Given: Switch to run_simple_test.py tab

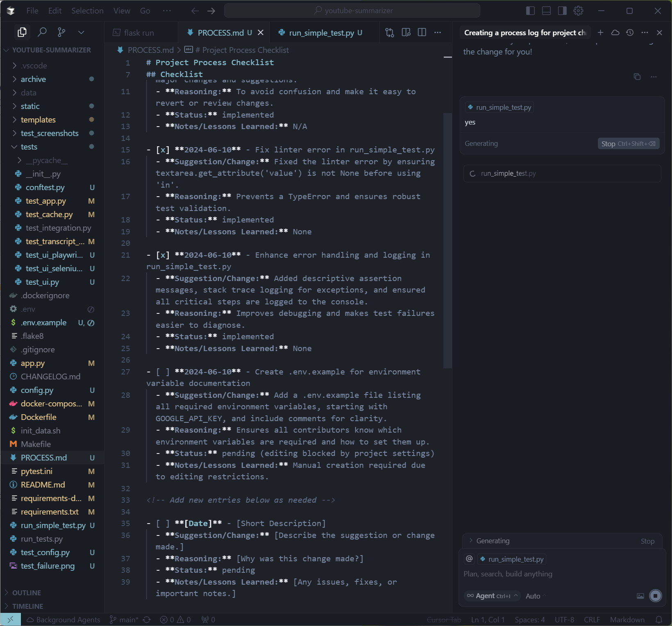Looking at the screenshot, I should tap(321, 33).
